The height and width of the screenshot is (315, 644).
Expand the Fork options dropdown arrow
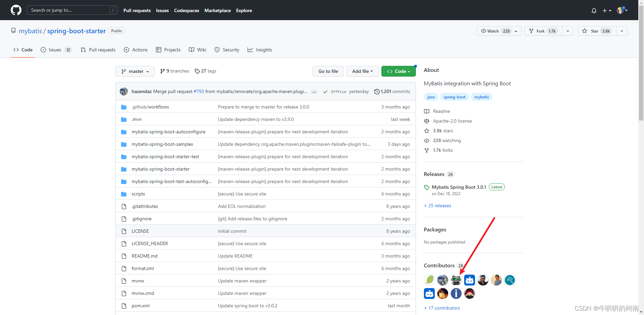[x=568, y=31]
